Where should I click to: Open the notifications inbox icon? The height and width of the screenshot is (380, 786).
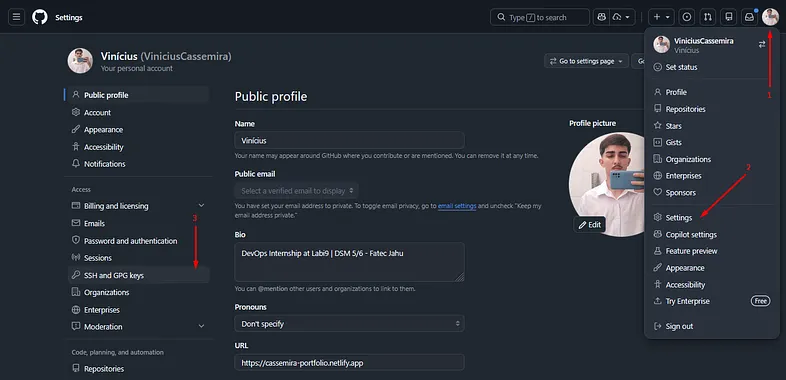coord(749,17)
